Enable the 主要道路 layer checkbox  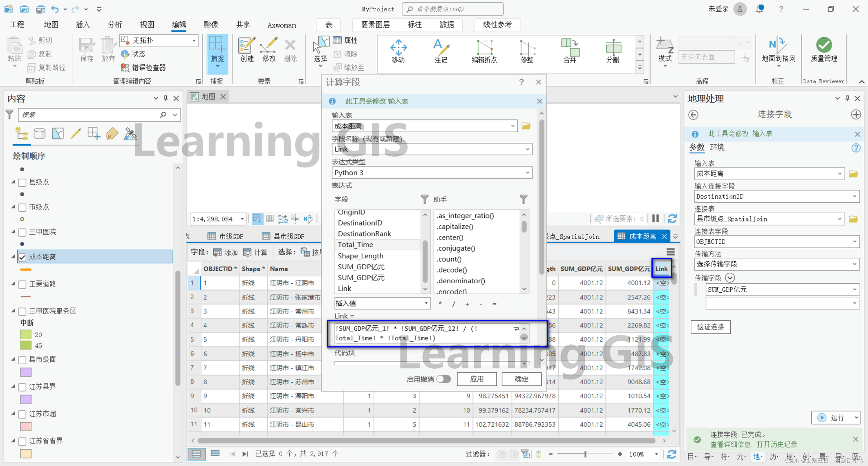tap(22, 284)
